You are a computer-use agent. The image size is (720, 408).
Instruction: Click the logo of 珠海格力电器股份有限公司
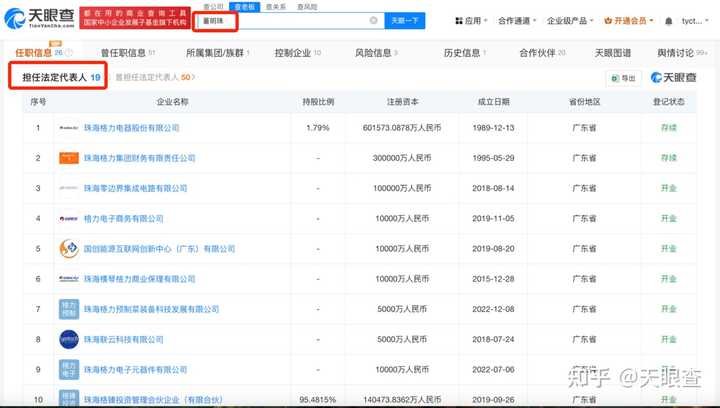pyautogui.click(x=69, y=128)
